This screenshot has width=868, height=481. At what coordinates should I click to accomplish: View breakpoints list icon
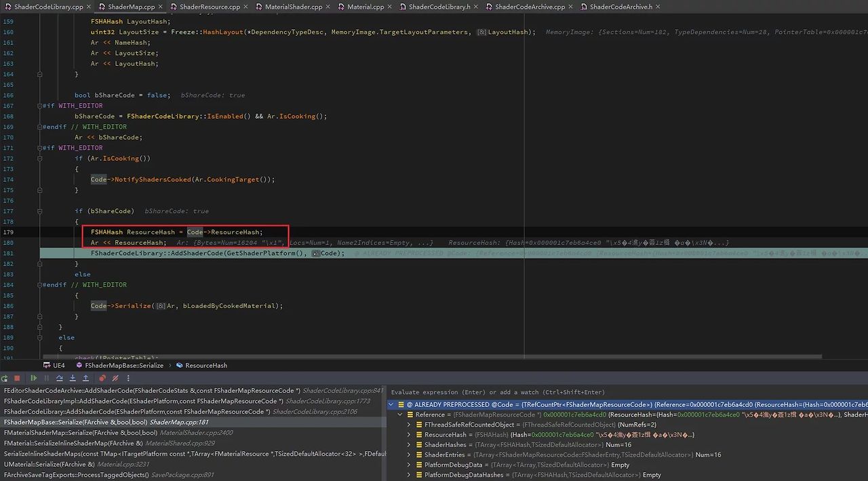pos(102,378)
